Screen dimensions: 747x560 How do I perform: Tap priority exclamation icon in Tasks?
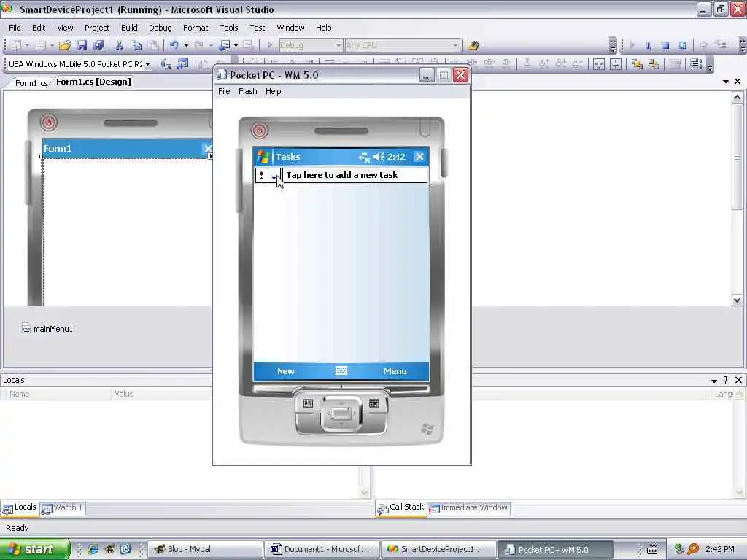(261, 175)
